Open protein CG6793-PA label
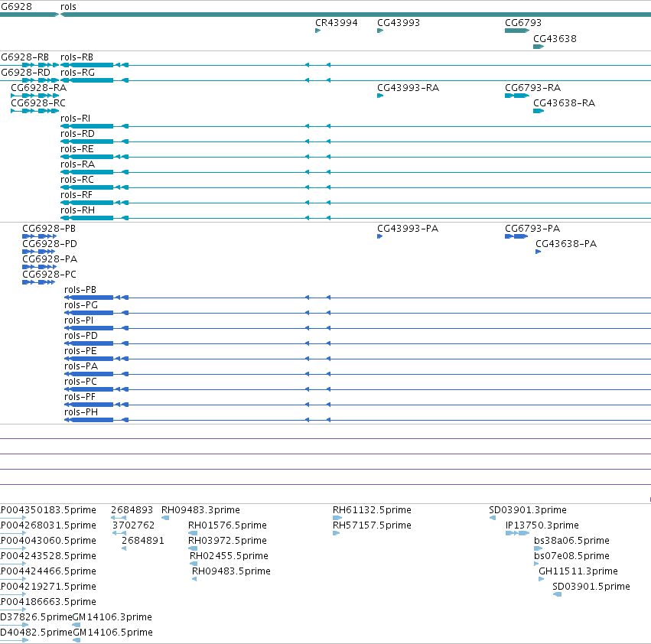Viewport: 651px width, 644px height. [x=532, y=229]
